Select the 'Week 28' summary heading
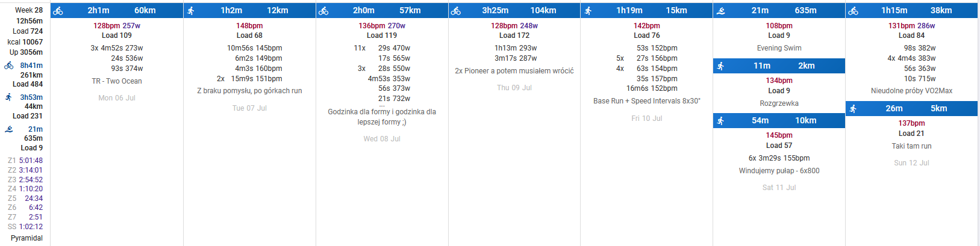980x246 pixels. point(28,10)
